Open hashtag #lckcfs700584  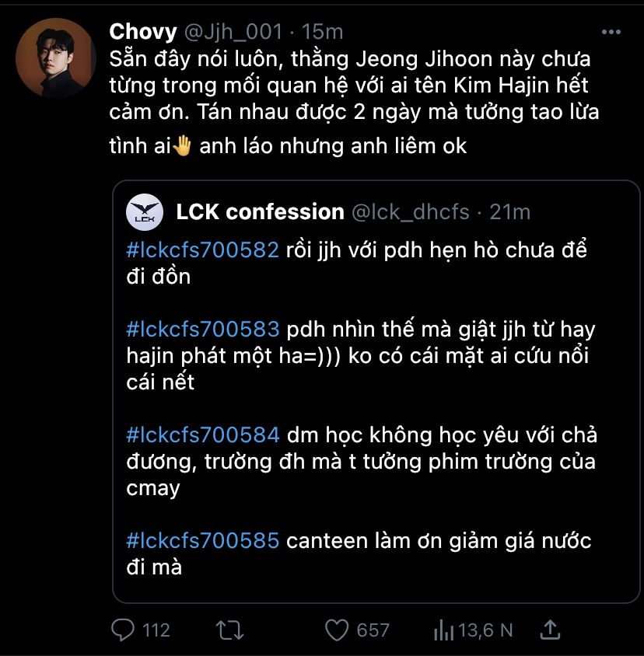202,435
